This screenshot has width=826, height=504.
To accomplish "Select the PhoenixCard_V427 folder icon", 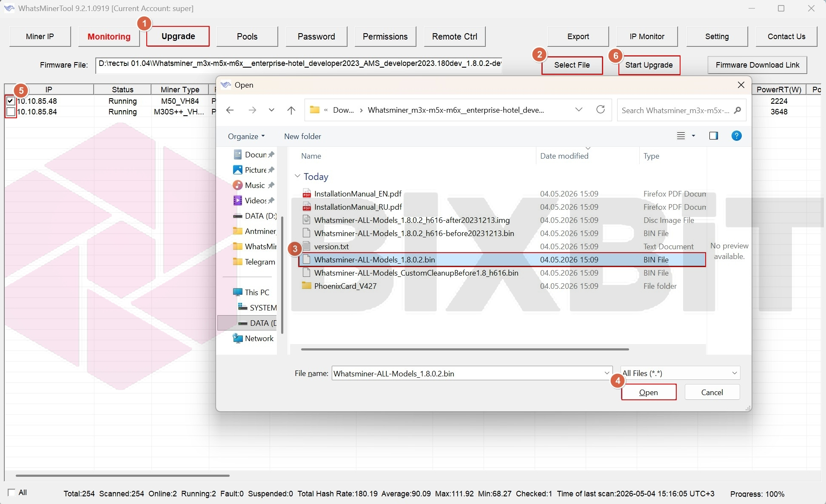I will point(307,286).
